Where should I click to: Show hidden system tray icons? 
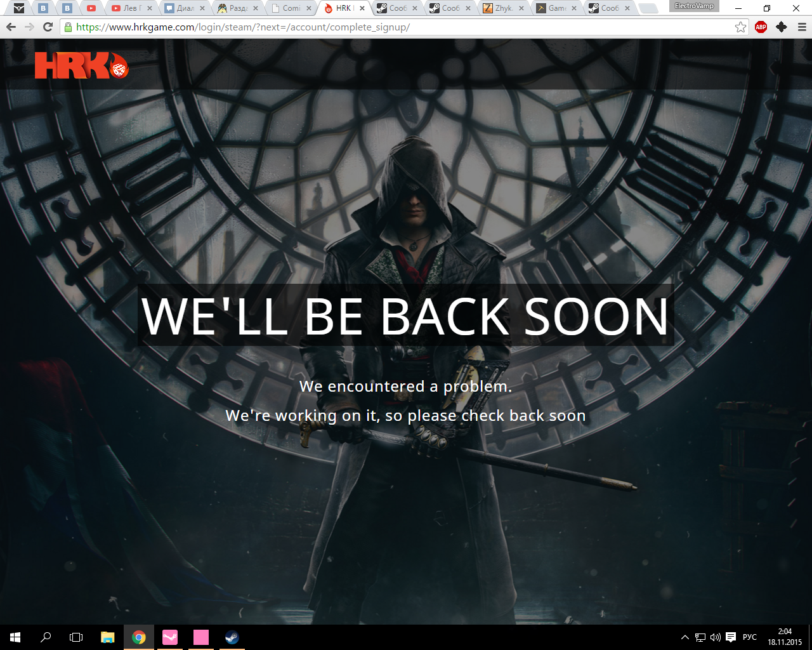pos(685,637)
